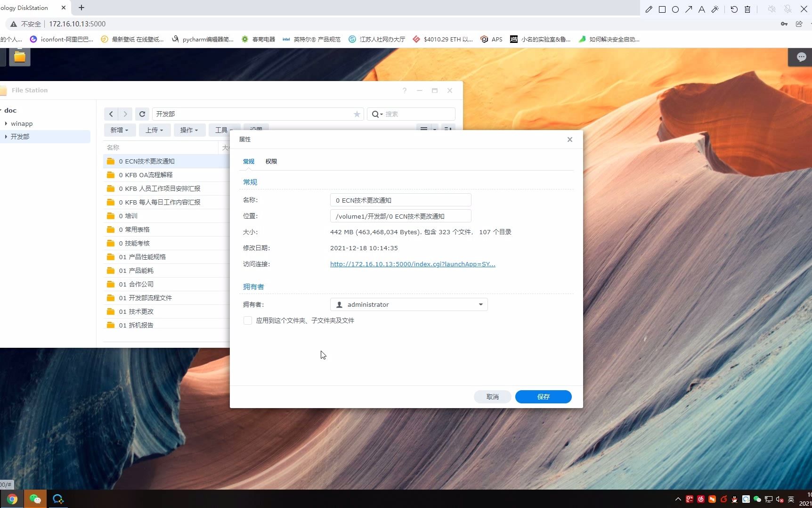Viewport: 812px width, 508px height.
Task: Open the 上传 dropdown menu
Action: [x=154, y=130]
